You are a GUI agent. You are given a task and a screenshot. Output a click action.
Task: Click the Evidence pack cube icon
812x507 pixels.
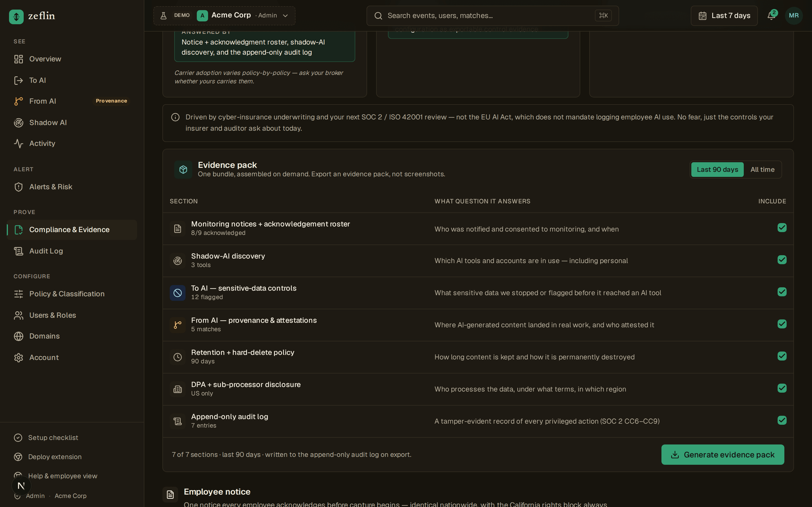pos(183,169)
